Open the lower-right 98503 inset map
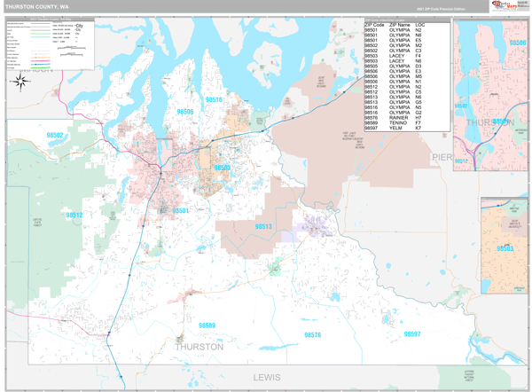532x392 pixels. pyautogui.click(x=505, y=244)
